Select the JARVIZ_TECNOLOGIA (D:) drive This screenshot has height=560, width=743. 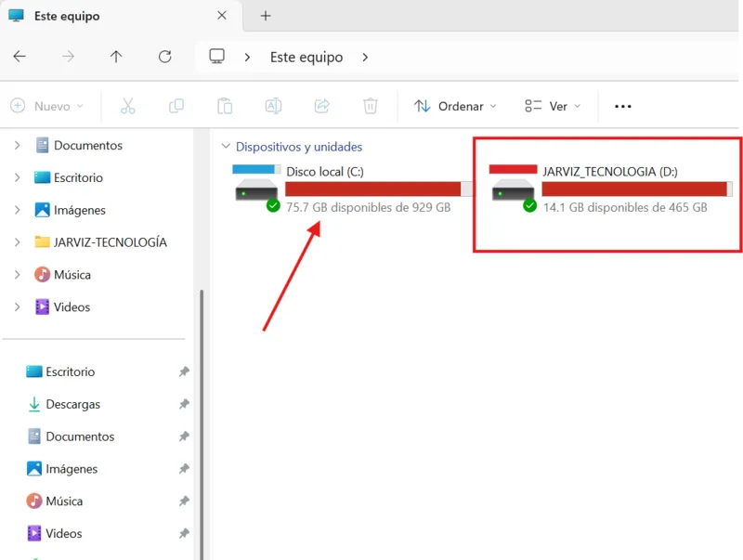pos(611,189)
